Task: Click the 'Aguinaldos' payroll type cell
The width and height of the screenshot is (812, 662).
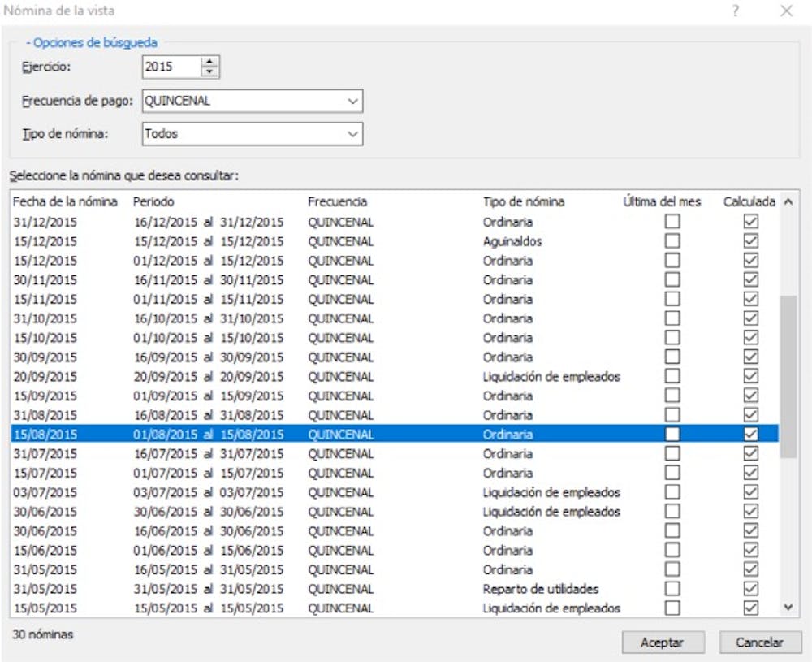Action: 512,241
